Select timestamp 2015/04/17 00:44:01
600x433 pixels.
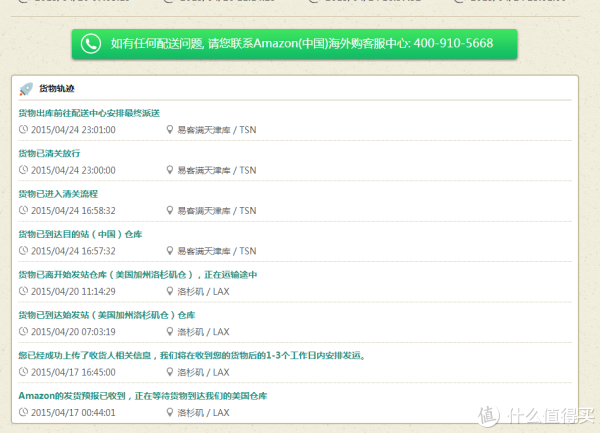tap(73, 413)
